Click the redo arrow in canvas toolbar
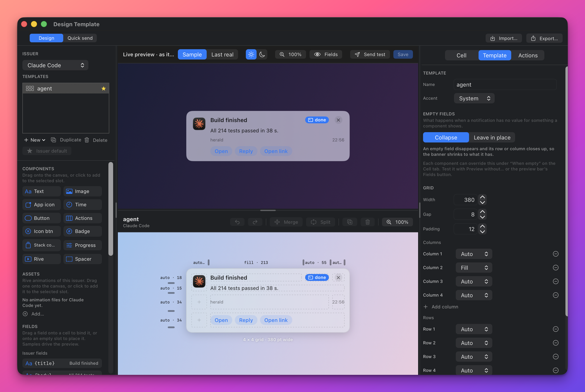The height and width of the screenshot is (392, 585). (255, 222)
